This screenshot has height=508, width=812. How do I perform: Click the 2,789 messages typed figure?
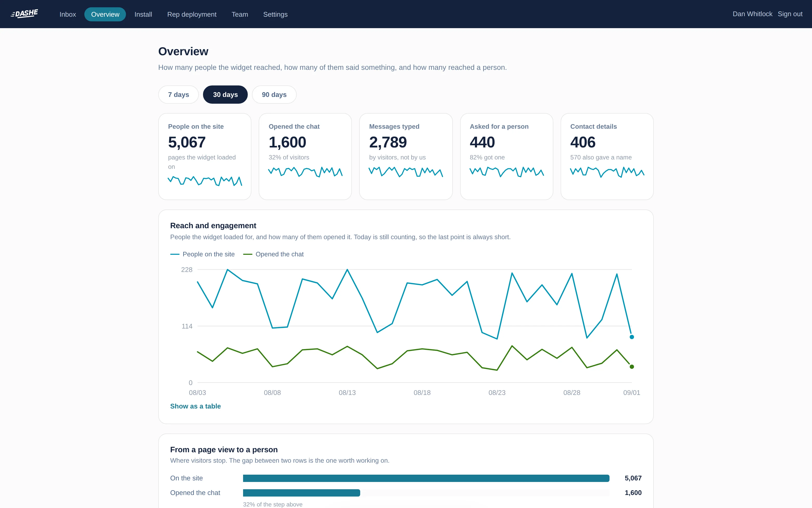[x=388, y=142]
